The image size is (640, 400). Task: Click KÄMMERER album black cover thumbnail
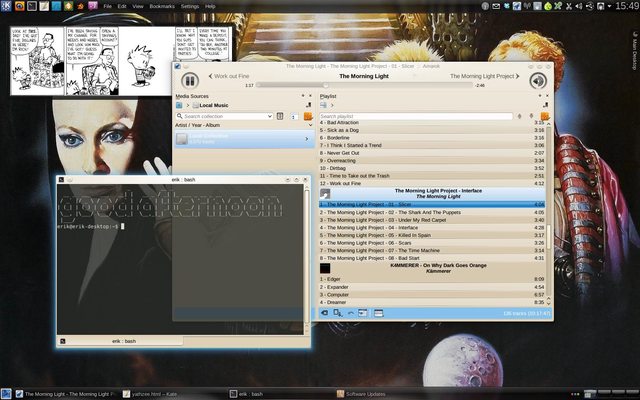pyautogui.click(x=325, y=268)
